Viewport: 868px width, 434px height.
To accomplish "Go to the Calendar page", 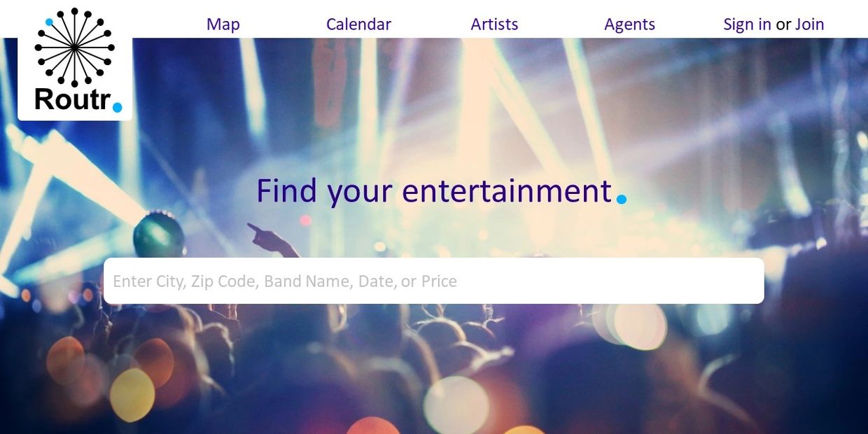I will 358,24.
